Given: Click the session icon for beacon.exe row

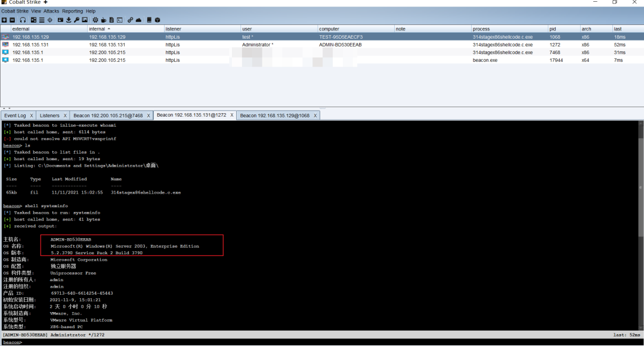Looking at the screenshot, I should (x=5, y=60).
